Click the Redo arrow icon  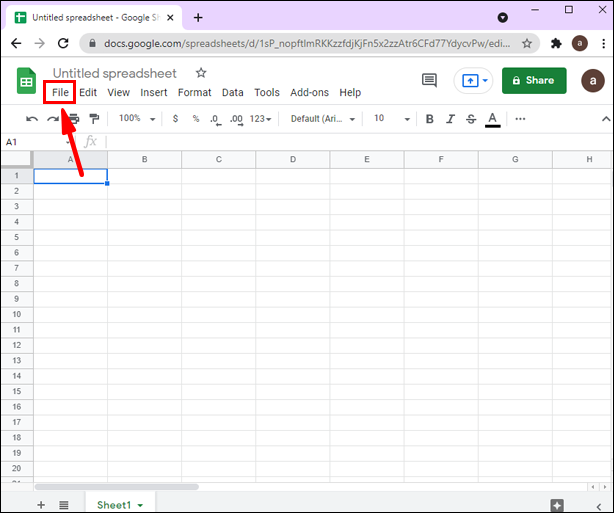tap(53, 119)
